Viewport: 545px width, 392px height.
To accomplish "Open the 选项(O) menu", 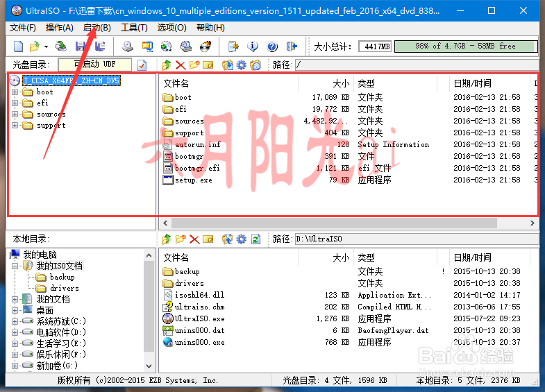I will coord(171,28).
